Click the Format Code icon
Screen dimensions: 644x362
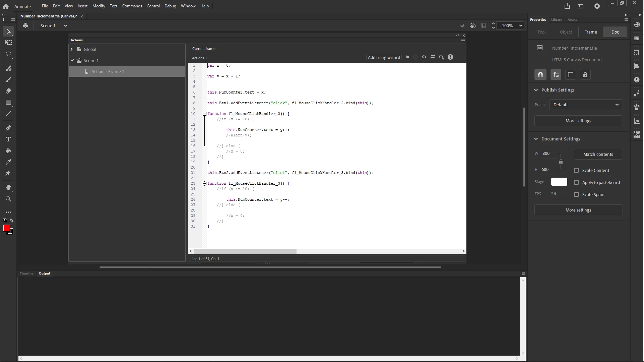(x=433, y=57)
